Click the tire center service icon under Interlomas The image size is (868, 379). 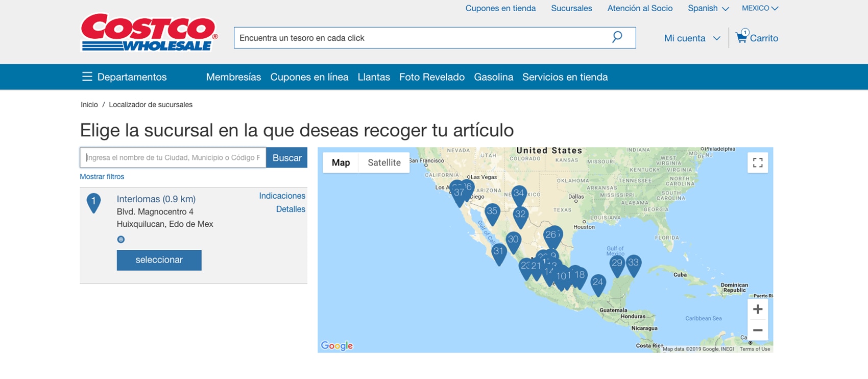[121, 239]
